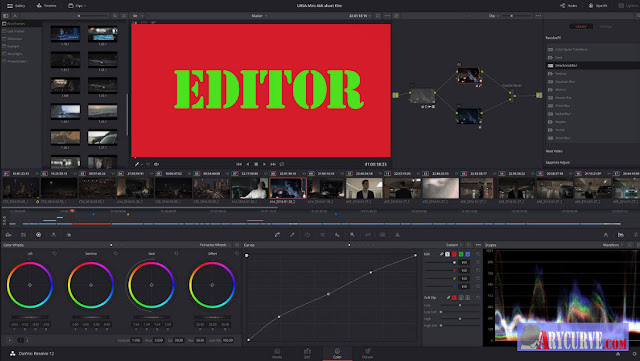
Task: Stop viewer playback
Action: pos(256,164)
